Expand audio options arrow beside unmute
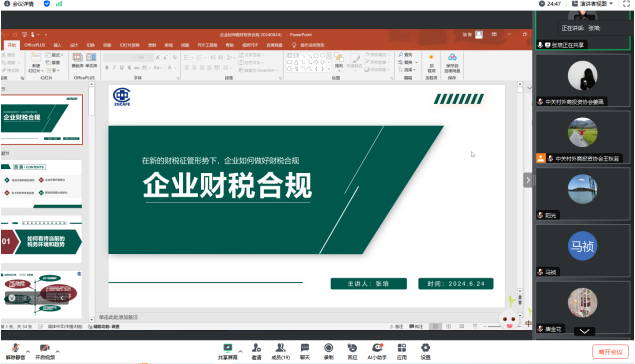Image resolution: width=635 pixels, height=364 pixels. pyautogui.click(x=28, y=351)
